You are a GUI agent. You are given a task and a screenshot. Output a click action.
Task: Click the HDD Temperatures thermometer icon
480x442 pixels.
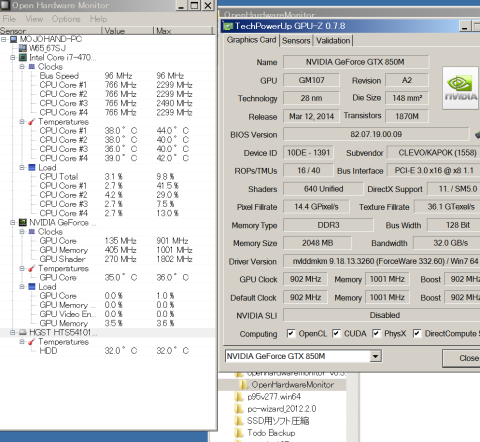[x=32, y=342]
